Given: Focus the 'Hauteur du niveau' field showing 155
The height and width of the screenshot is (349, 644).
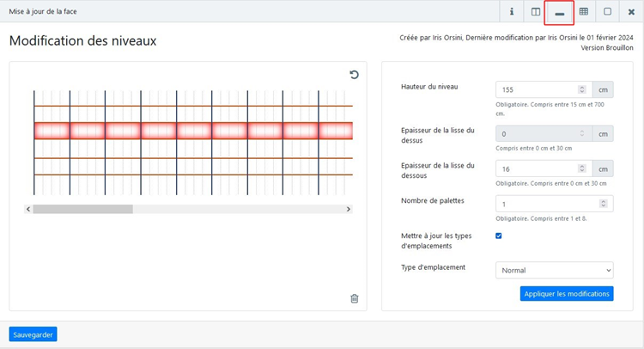Looking at the screenshot, I should click(x=537, y=89).
